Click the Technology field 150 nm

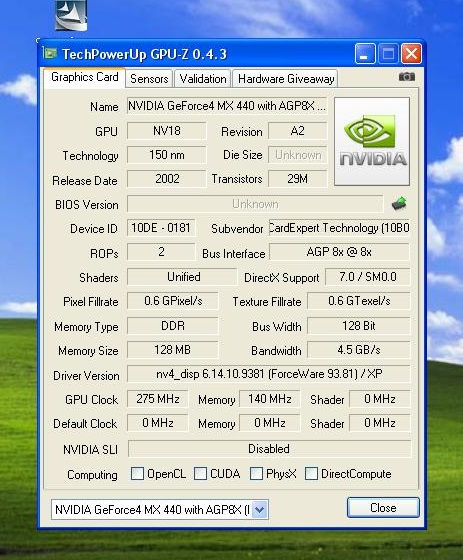pos(166,155)
